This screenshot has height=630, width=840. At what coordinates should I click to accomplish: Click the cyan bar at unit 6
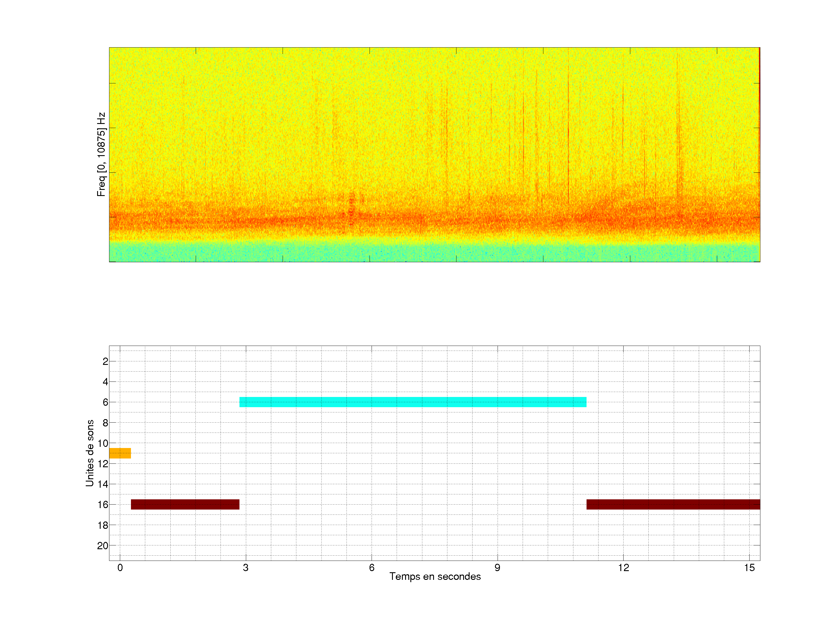[413, 402]
